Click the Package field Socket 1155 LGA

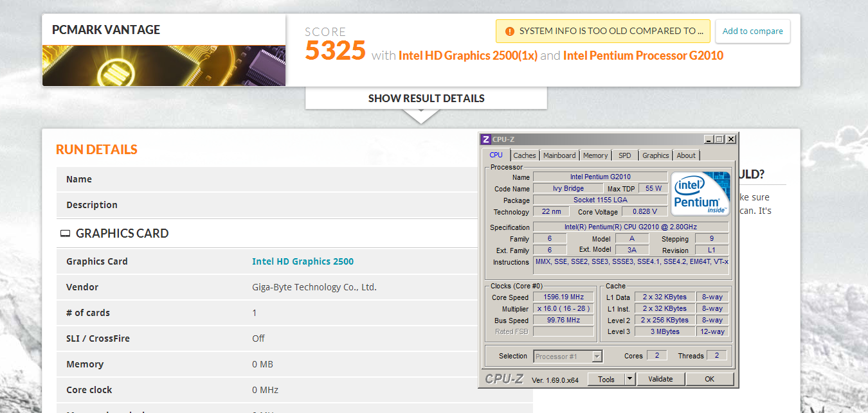tap(601, 200)
